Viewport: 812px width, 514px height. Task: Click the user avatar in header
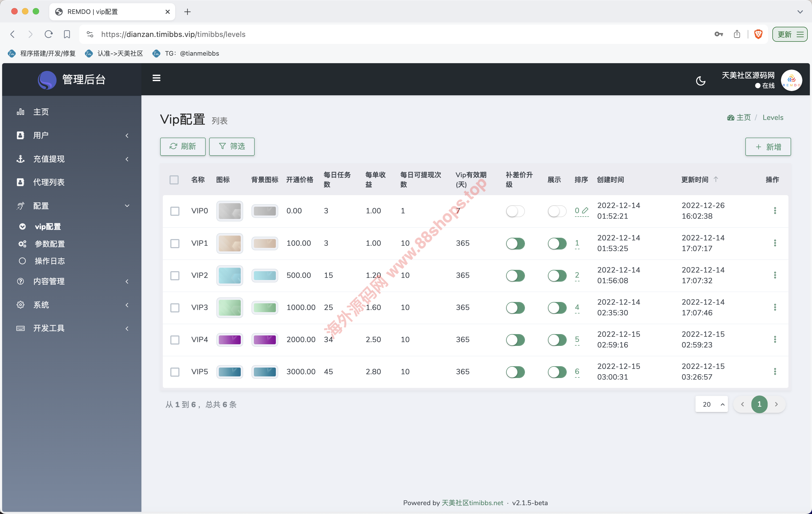click(x=791, y=80)
